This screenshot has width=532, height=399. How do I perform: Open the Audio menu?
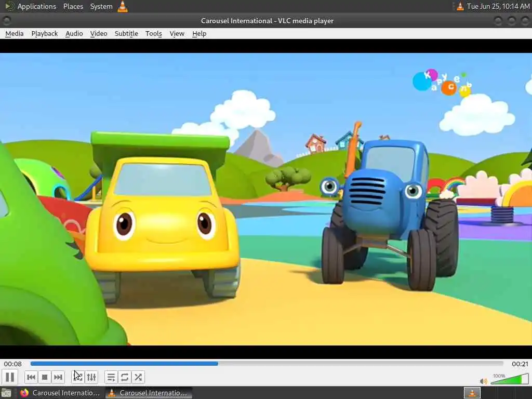pyautogui.click(x=74, y=34)
